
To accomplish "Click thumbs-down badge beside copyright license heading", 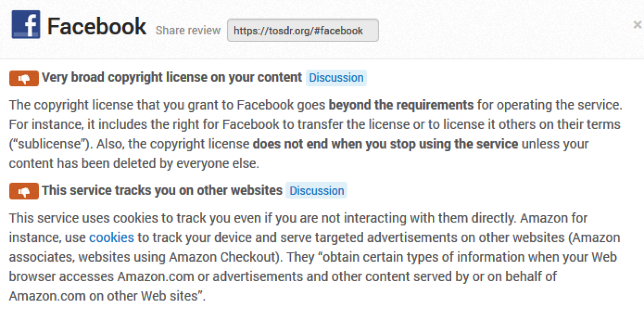I will click(24, 78).
